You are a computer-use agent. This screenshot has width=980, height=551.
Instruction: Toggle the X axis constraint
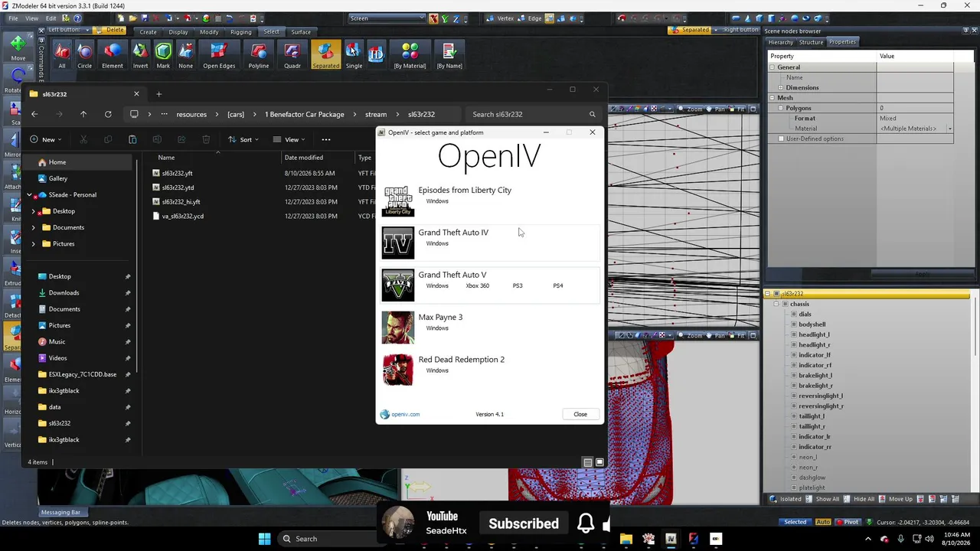(x=434, y=18)
